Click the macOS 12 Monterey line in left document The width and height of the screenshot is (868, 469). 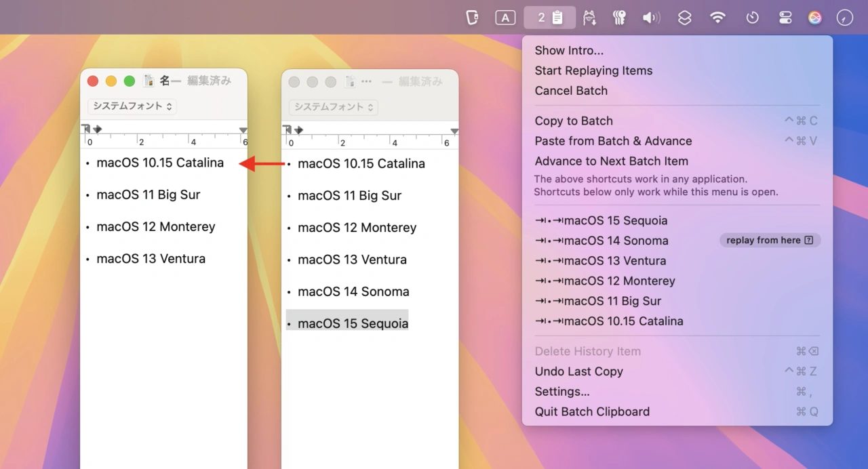(x=155, y=227)
